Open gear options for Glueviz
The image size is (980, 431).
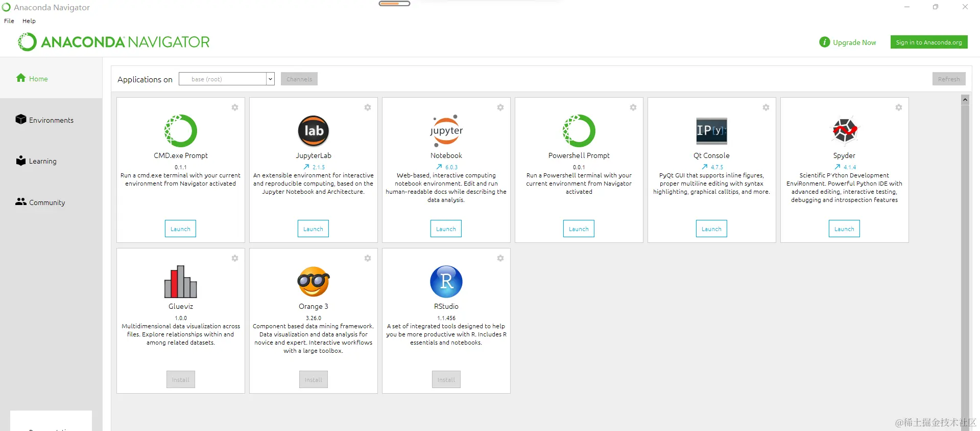[235, 258]
